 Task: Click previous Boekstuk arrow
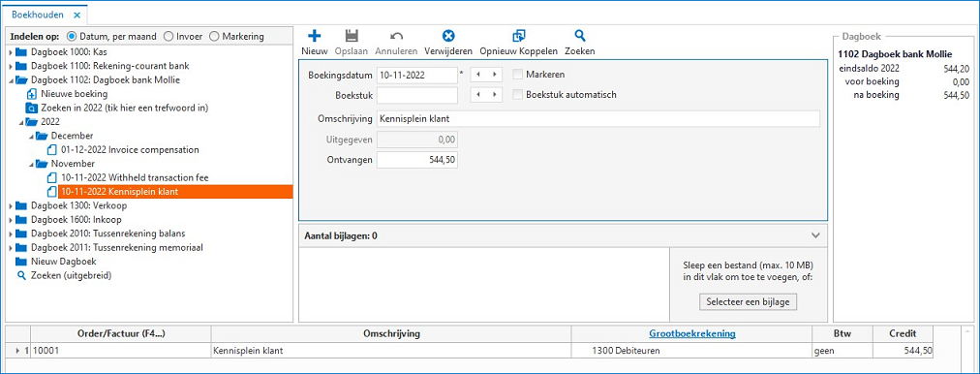point(477,95)
